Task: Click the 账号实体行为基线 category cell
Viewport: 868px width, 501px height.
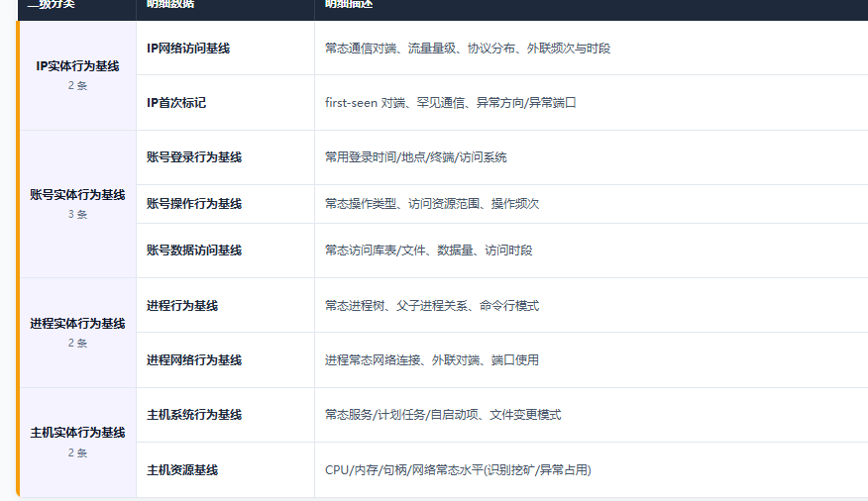Action: (x=77, y=204)
